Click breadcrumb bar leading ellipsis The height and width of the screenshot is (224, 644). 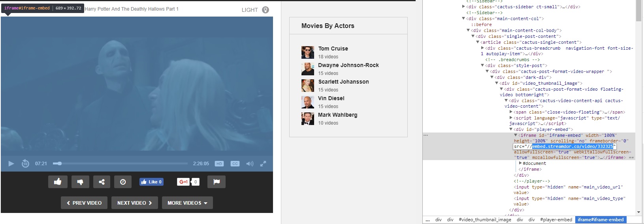pos(427,220)
